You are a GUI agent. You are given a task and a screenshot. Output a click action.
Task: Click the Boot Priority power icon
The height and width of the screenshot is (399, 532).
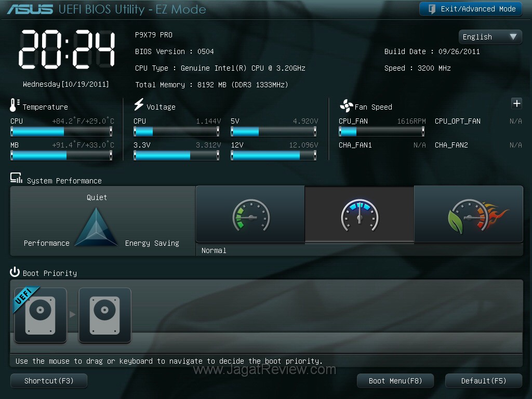[x=14, y=272]
